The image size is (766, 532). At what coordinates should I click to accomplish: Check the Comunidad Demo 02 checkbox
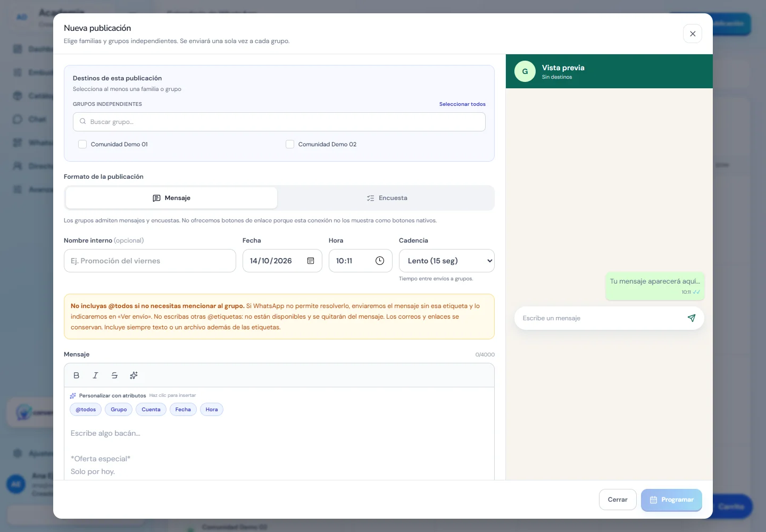click(290, 144)
